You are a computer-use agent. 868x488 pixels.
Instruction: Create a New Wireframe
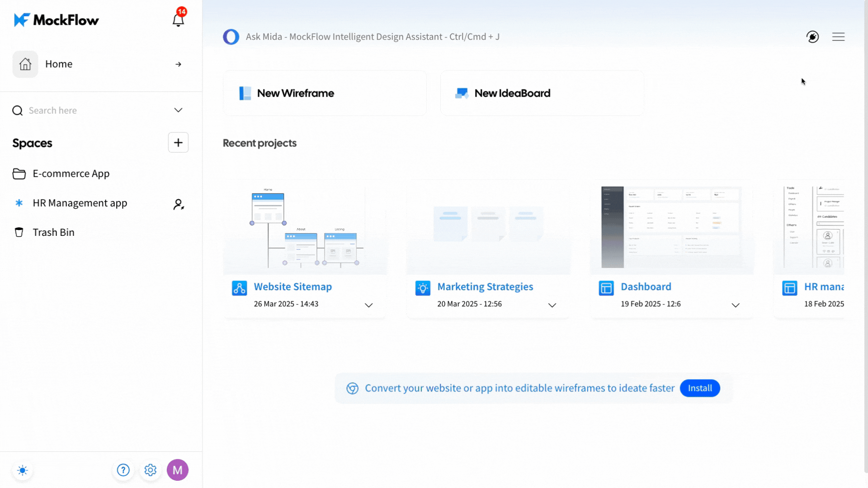[325, 93]
